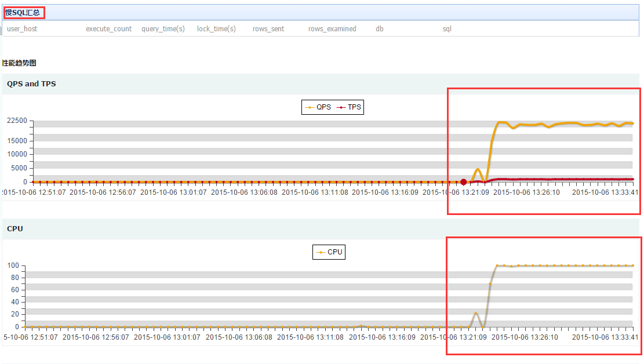This screenshot has width=644, height=364.
Task: Click the 13:26:10 time label under QPS chart
Action: click(526, 192)
